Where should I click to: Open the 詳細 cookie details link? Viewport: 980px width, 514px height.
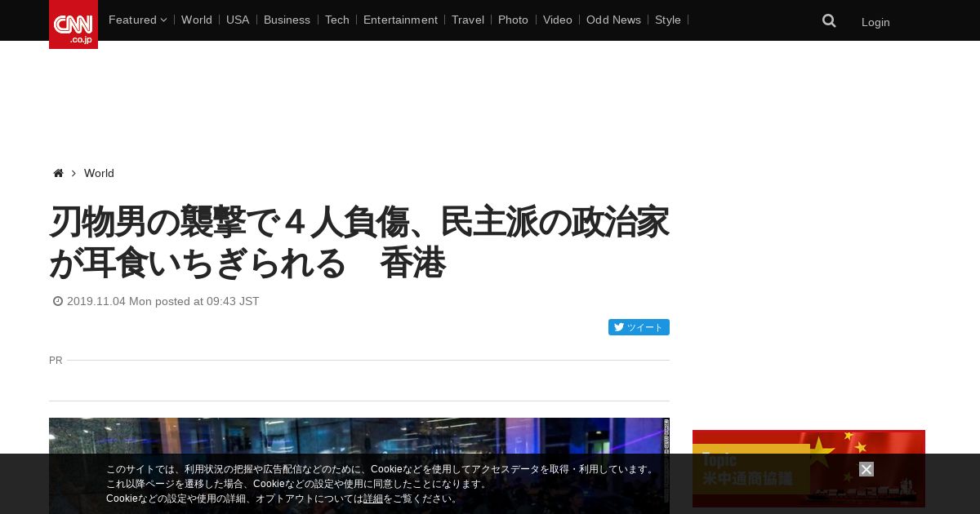coord(373,498)
